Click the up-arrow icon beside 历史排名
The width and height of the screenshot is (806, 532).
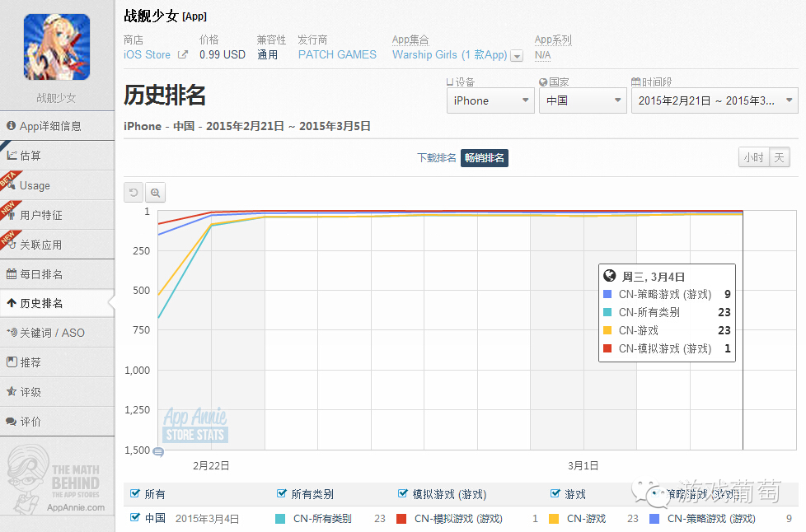click(x=12, y=303)
